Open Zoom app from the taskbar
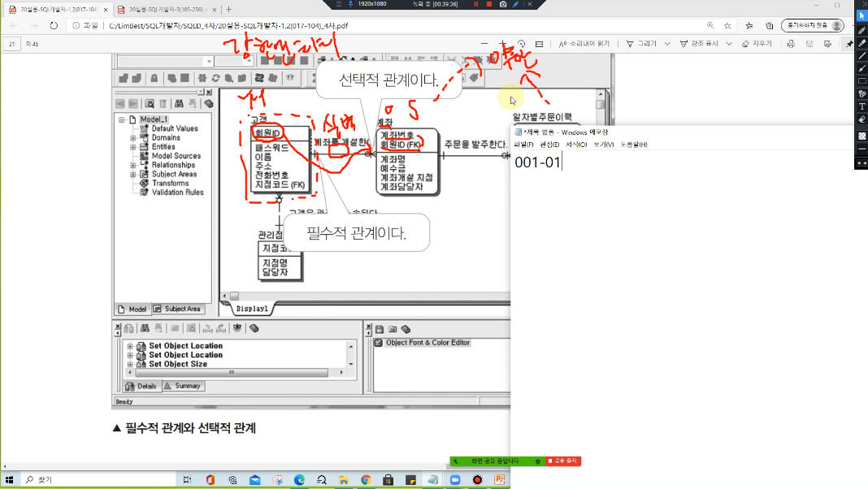 pyautogui.click(x=454, y=480)
